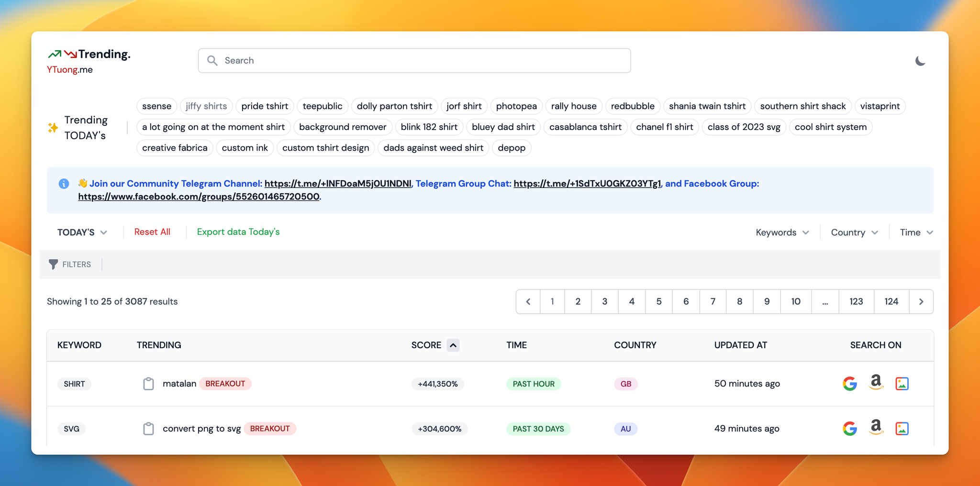This screenshot has width=980, height=486.
Task: Open image search for matalan
Action: point(902,384)
